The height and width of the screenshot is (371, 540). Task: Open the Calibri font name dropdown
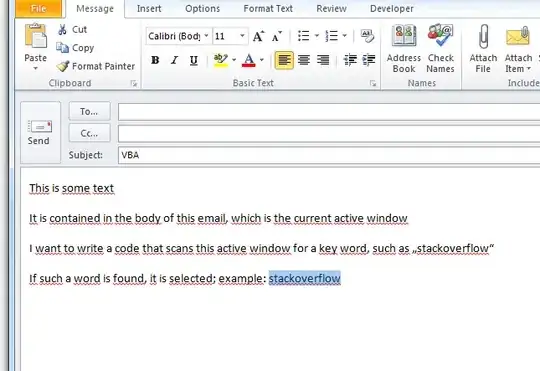206,36
